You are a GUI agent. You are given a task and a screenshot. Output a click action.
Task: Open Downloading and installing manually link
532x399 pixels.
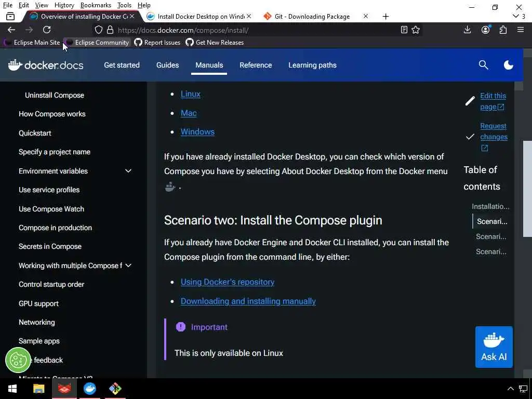[248, 301]
